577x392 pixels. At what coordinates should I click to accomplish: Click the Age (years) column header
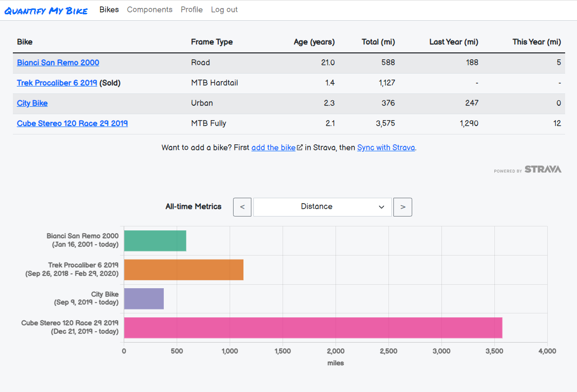[x=314, y=42]
